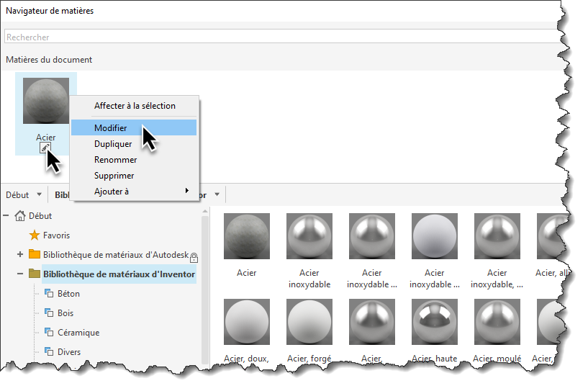
Task: Click the pencil edit icon under Acier
Action: click(x=45, y=148)
